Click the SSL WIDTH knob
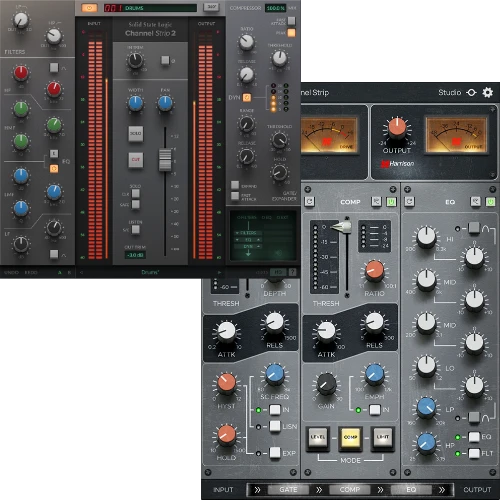 pos(135,103)
